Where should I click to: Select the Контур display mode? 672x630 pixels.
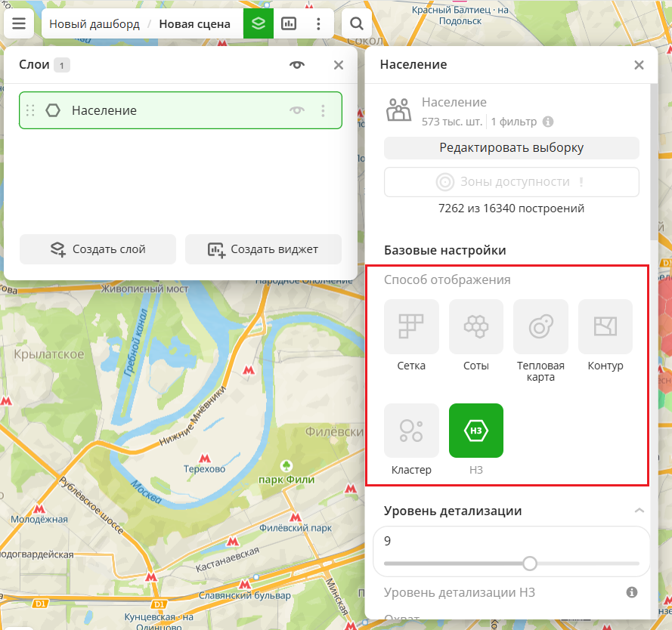click(605, 327)
